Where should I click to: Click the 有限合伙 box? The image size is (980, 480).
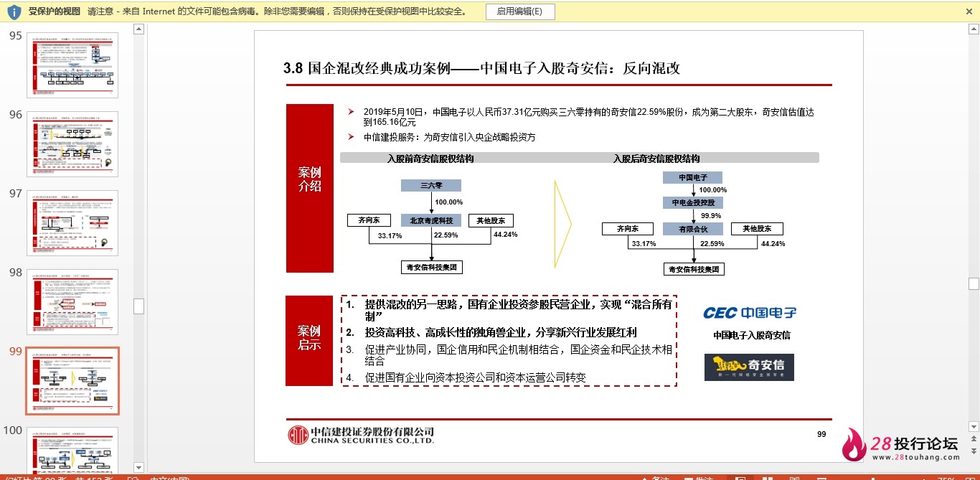[693, 229]
